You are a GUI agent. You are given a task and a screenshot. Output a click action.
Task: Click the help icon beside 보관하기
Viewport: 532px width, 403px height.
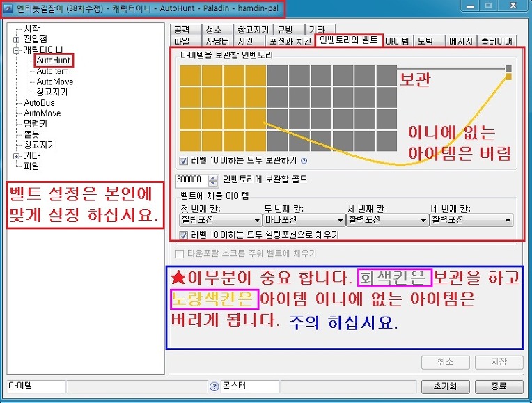tap(304, 161)
